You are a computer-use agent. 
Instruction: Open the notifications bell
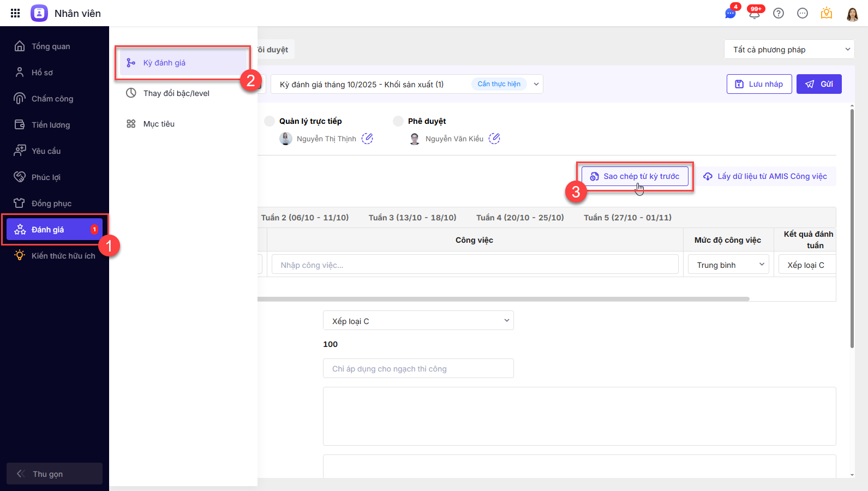coord(755,14)
